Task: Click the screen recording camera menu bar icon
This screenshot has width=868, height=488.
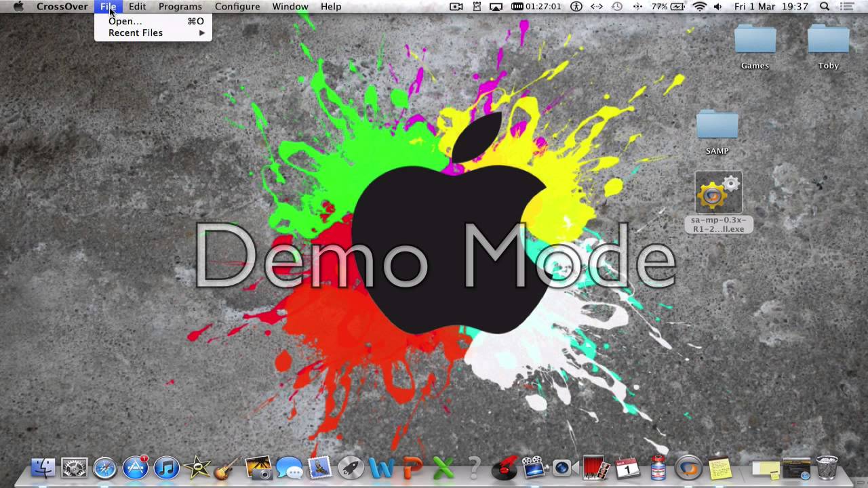Action: (456, 6)
